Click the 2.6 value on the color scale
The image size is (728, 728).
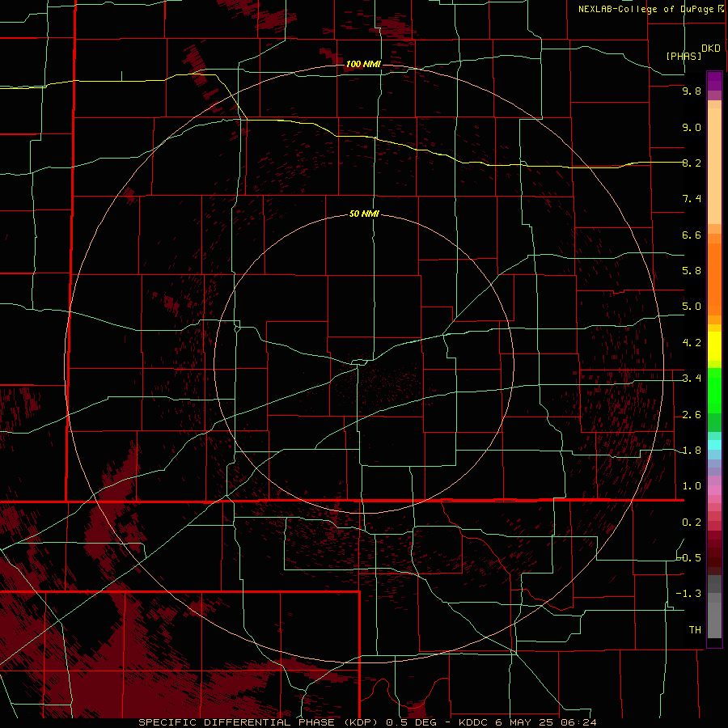[x=692, y=415]
